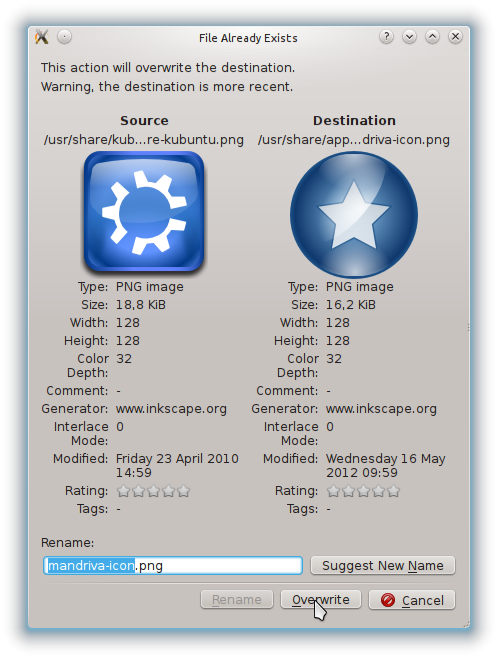Screen dimensions: 497x657
Task: Click the red cancel icon
Action: [388, 600]
